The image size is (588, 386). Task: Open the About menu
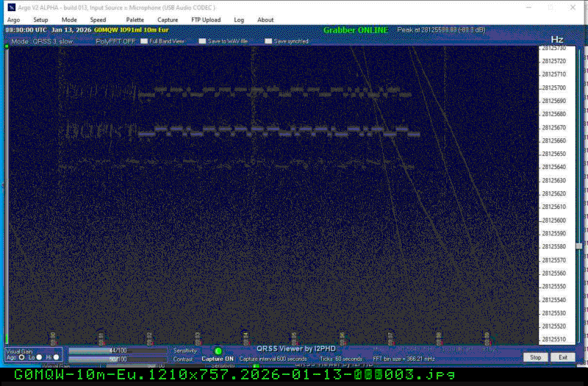click(265, 20)
